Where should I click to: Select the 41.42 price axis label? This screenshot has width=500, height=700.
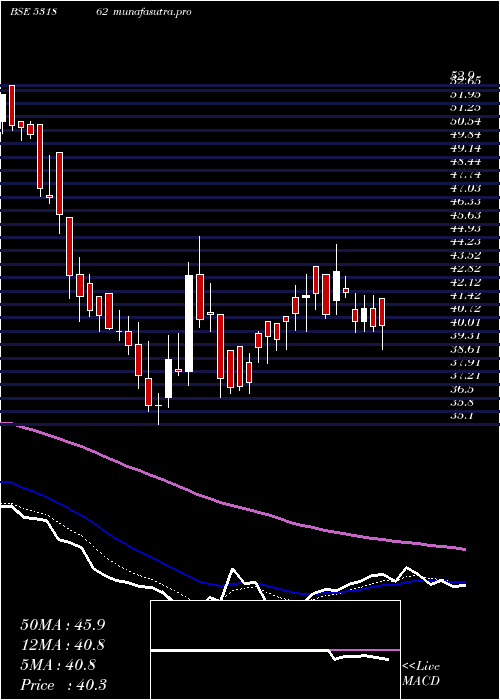pyautogui.click(x=464, y=295)
